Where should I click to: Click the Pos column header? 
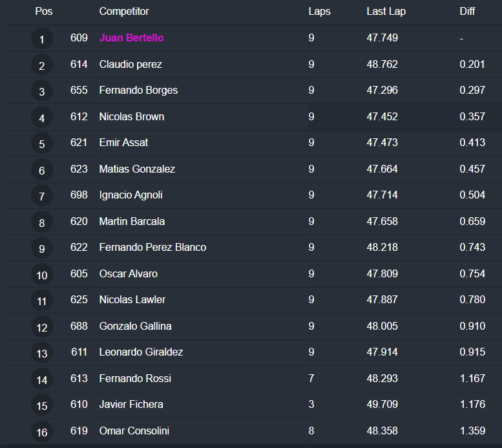click(x=44, y=12)
